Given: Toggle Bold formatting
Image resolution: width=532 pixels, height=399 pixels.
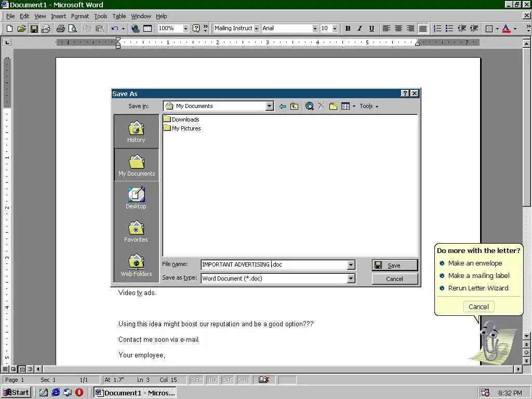Looking at the screenshot, I should (x=348, y=29).
